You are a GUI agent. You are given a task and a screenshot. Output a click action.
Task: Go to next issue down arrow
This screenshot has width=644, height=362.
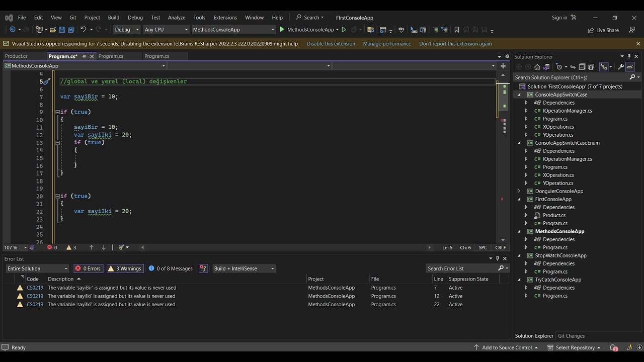tap(104, 247)
